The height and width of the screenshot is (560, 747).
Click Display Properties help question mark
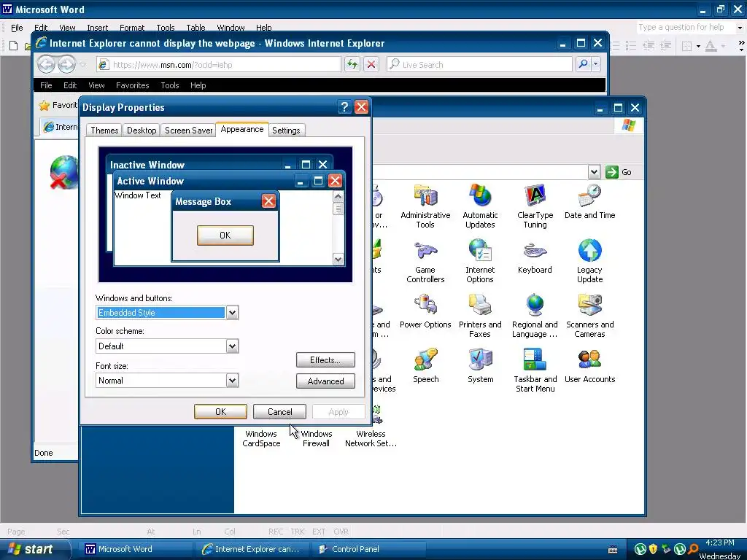tap(344, 107)
